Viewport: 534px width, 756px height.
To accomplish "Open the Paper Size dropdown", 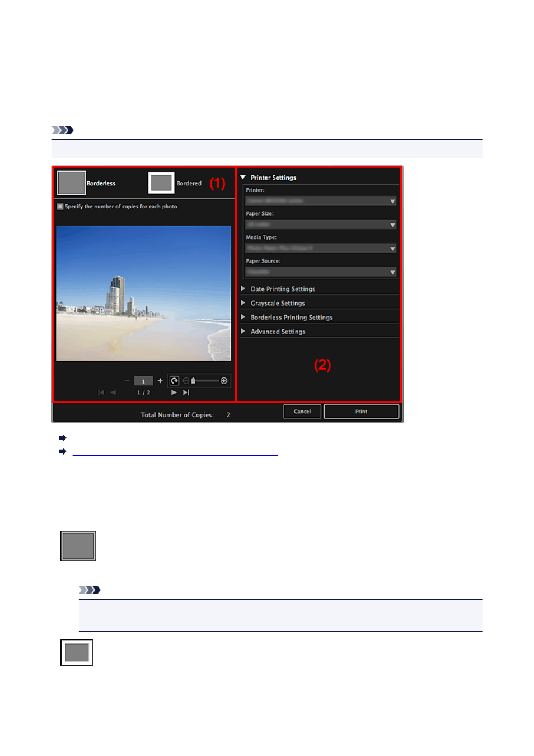I will pos(321,225).
